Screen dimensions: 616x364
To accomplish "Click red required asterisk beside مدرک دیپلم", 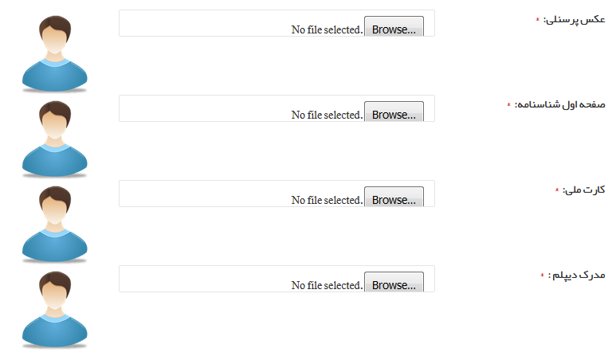I will pyautogui.click(x=543, y=275).
